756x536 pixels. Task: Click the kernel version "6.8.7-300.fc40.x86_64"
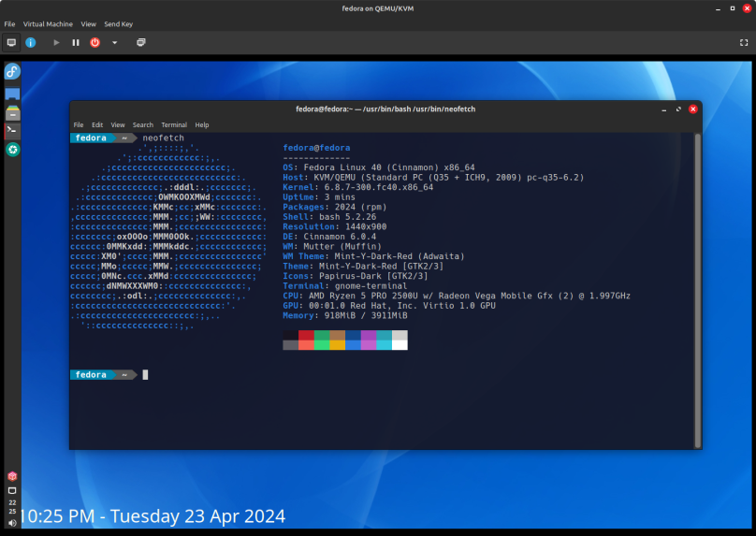(x=379, y=187)
